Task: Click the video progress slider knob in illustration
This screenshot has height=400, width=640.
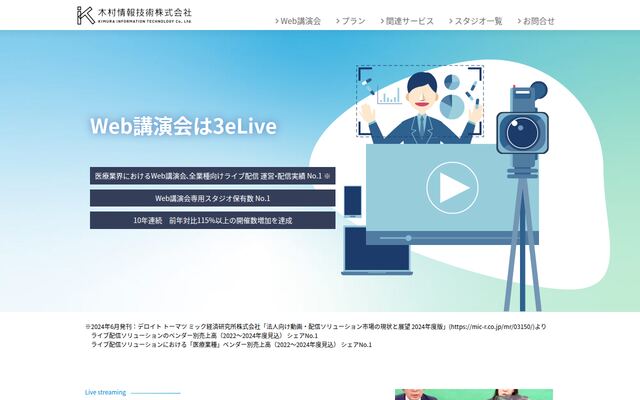Action: (408, 238)
